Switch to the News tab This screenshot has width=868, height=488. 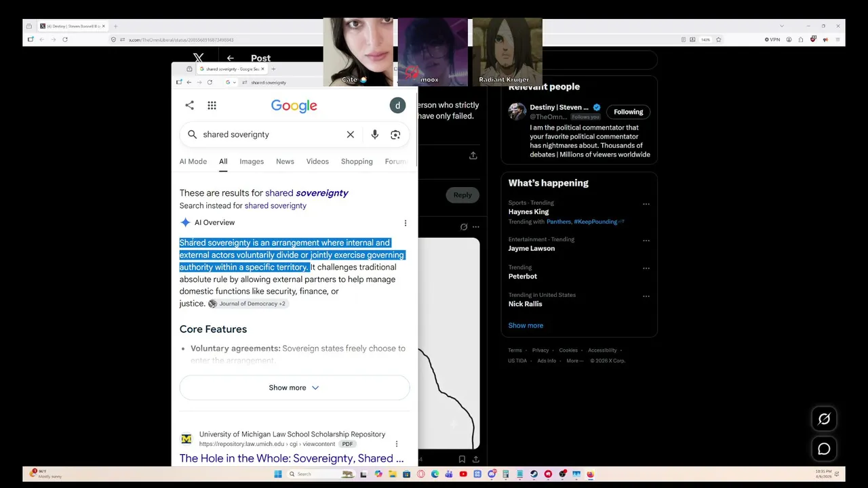point(285,161)
